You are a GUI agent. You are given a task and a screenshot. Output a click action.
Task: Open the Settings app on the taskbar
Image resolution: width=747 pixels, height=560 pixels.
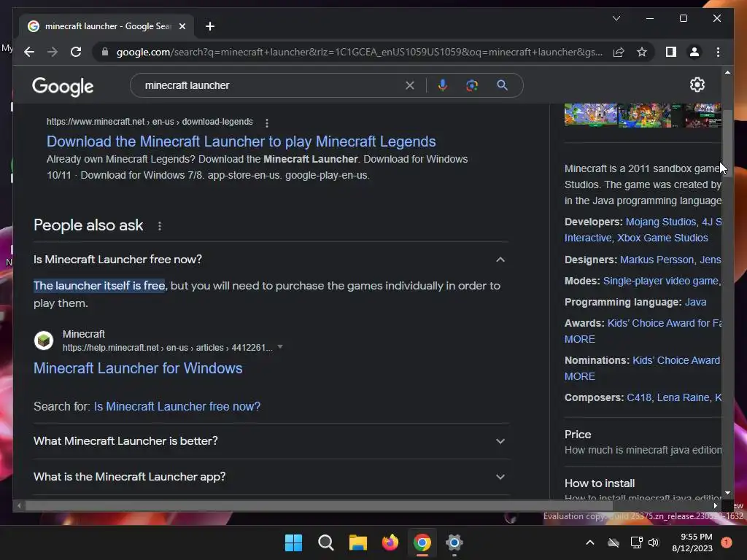[454, 542]
